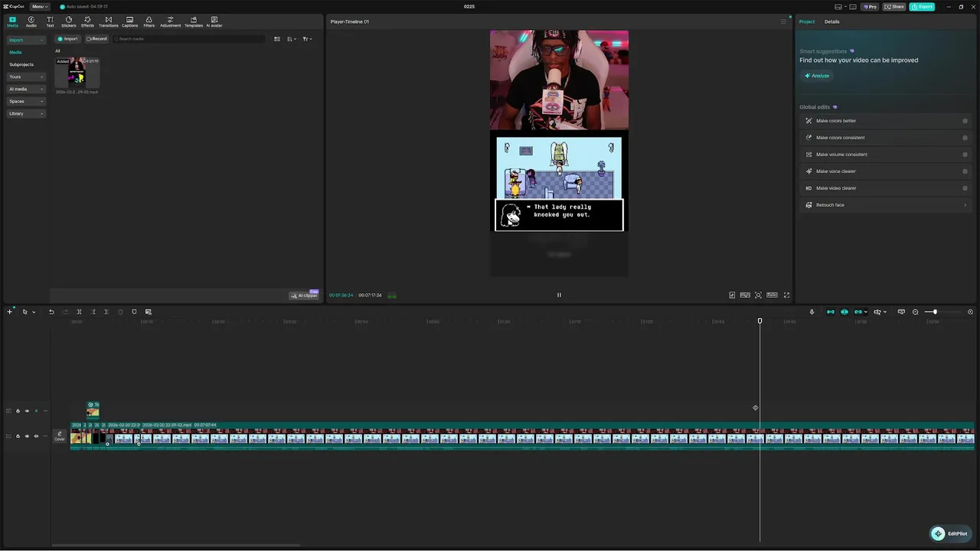This screenshot has height=551, width=980.
Task: Open the Transitions panel
Action: (108, 21)
